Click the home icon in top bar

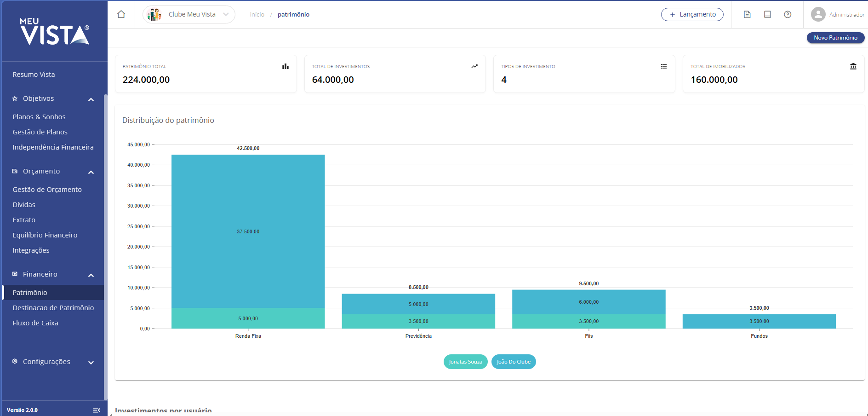pos(121,14)
